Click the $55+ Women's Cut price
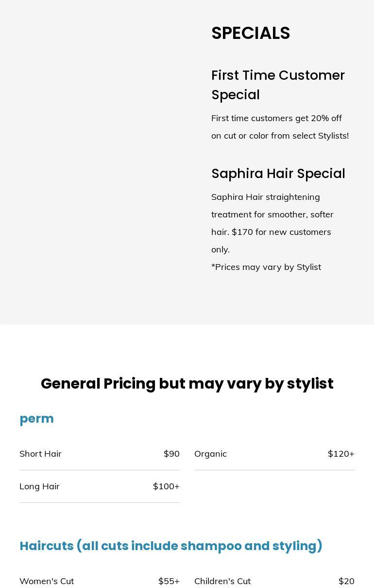This screenshot has height=588, width=374. tap(169, 581)
